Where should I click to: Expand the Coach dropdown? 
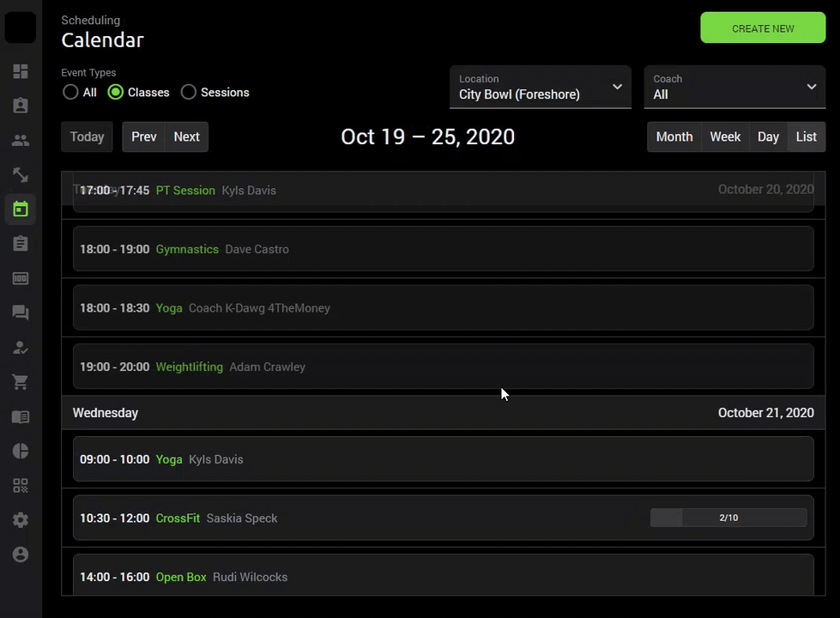pyautogui.click(x=734, y=87)
